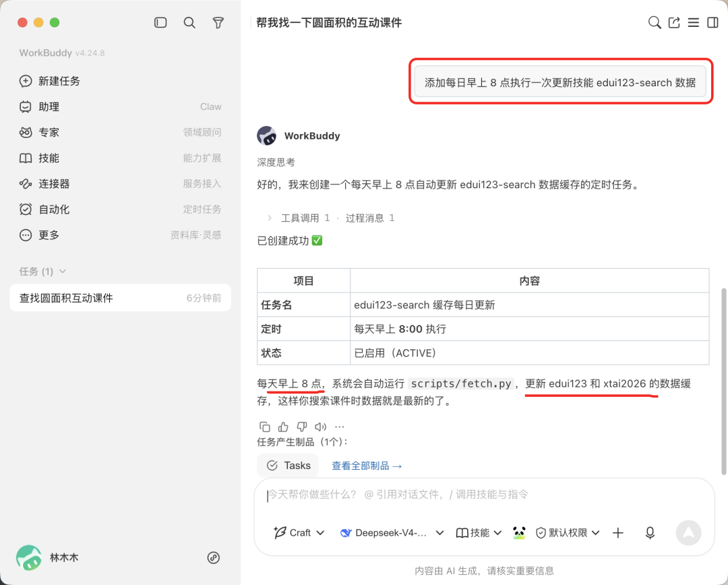The width and height of the screenshot is (728, 585).
Task: Search within conversation using header magnifier
Action: [654, 22]
